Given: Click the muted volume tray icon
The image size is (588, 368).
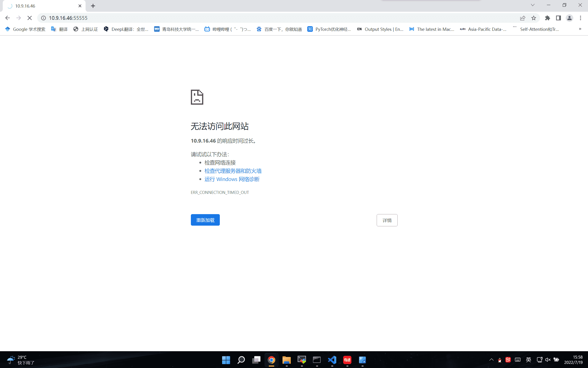Looking at the screenshot, I should pos(548,360).
